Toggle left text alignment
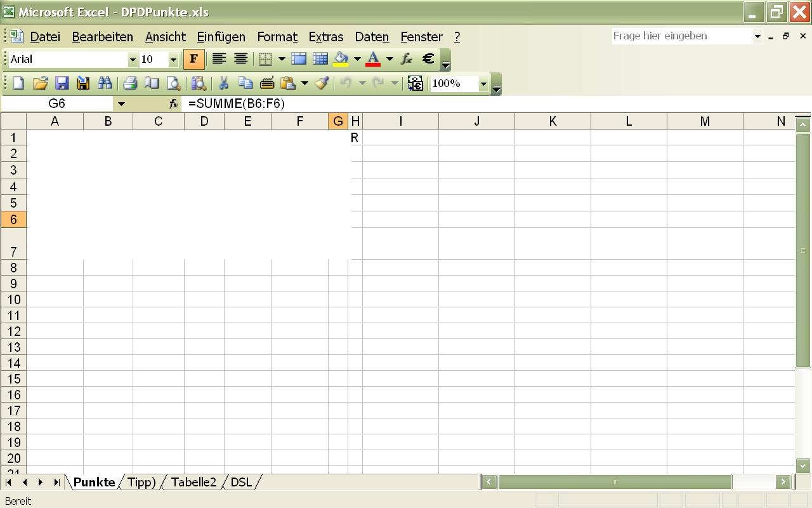This screenshot has height=508, width=812. point(219,59)
